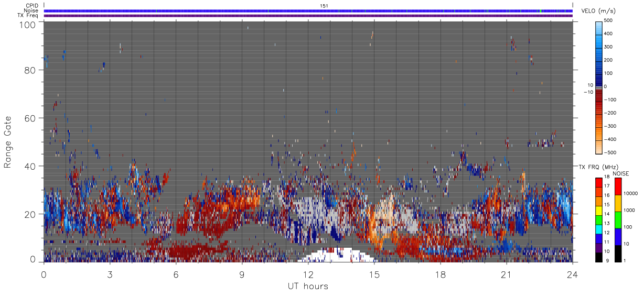Click the 10000 tick on NOISE scale
Viewport: 644px width, 297px height.
[631, 193]
